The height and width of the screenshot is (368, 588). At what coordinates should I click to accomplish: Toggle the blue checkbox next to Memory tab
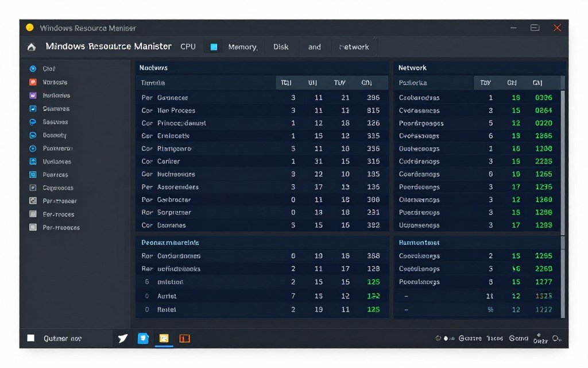(213, 47)
